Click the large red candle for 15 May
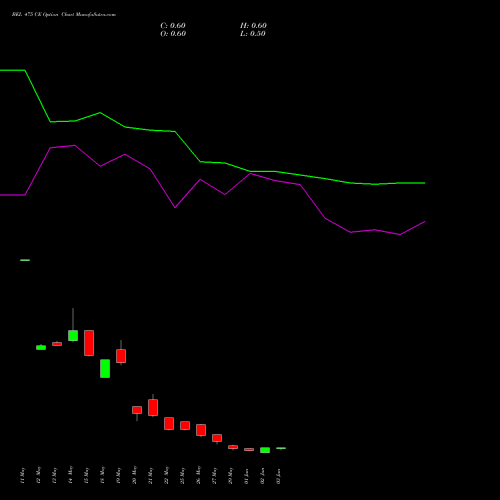The width and height of the screenshot is (500, 500). 89,343
